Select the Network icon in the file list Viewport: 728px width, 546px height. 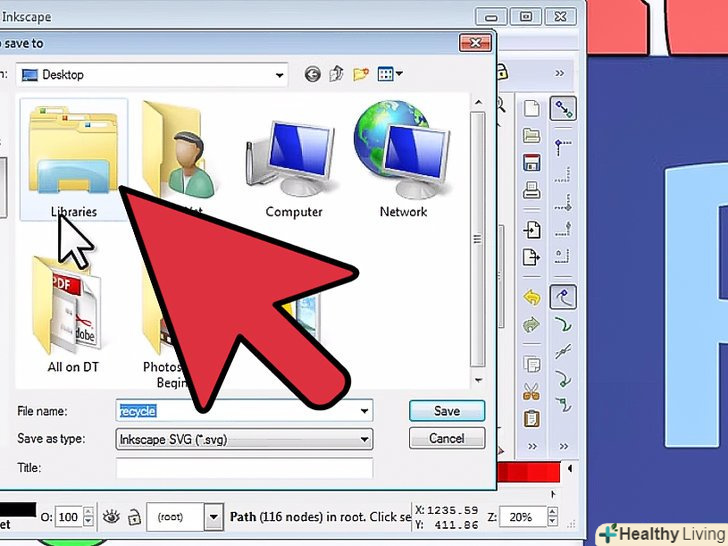[x=402, y=150]
